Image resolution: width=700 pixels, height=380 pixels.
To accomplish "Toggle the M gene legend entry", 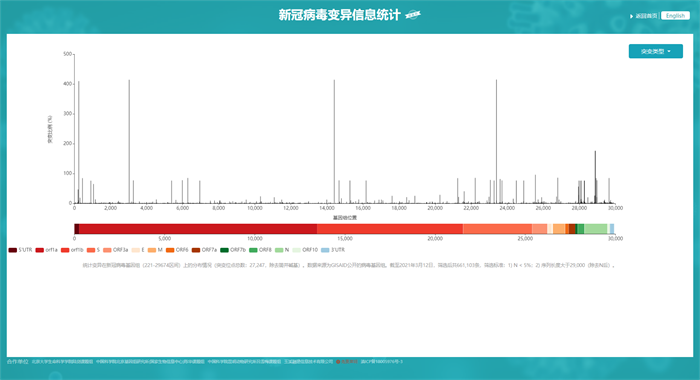I will pyautogui.click(x=155, y=250).
